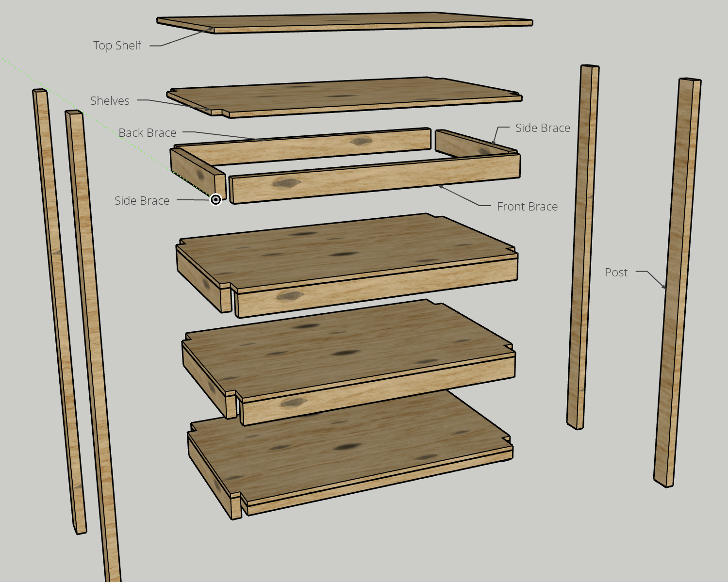Click the "Top Shelf" text label
The height and width of the screenshot is (582, 728).
117,46
